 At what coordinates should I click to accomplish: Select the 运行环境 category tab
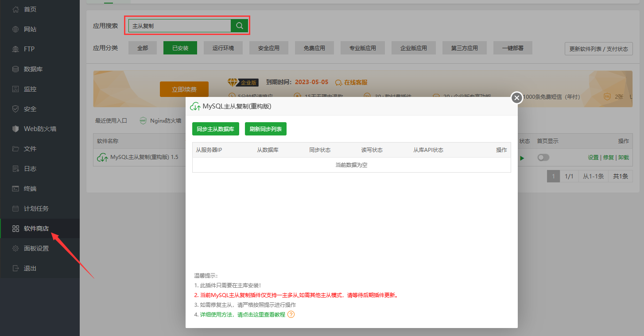click(x=223, y=48)
